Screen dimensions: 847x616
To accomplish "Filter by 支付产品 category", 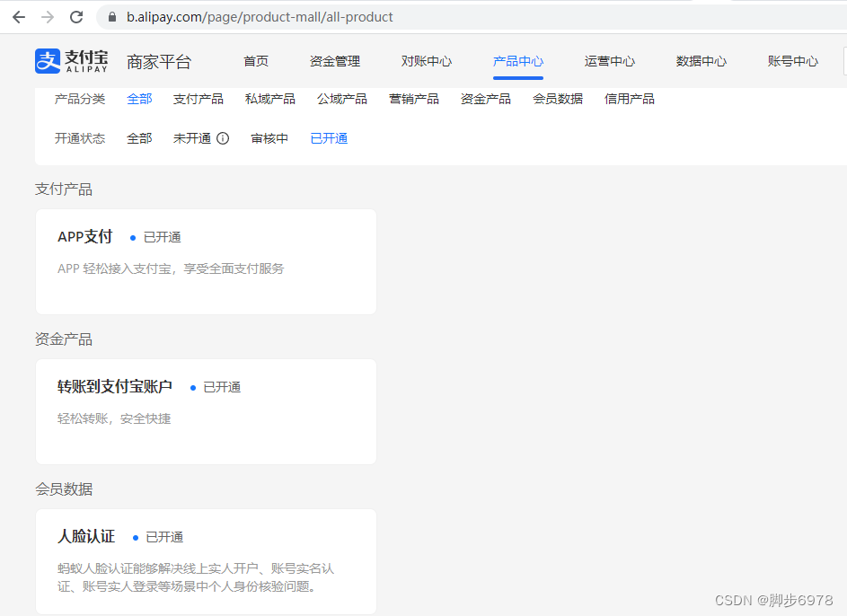I will pos(199,100).
